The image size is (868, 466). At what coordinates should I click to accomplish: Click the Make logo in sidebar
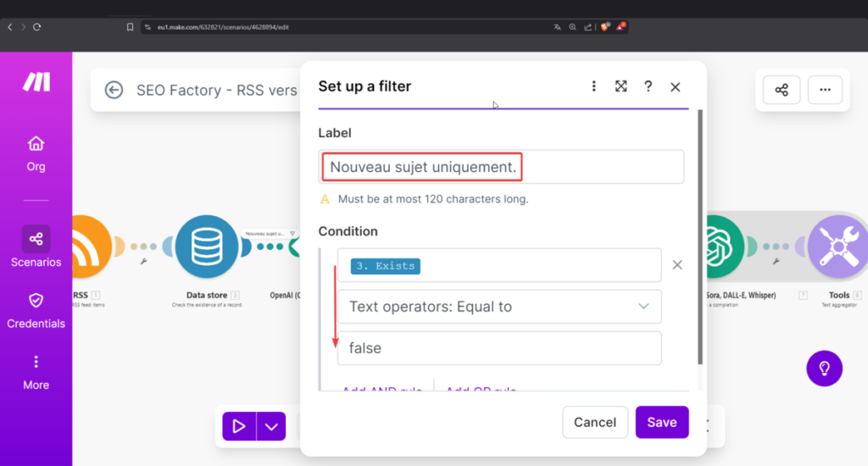coord(36,81)
